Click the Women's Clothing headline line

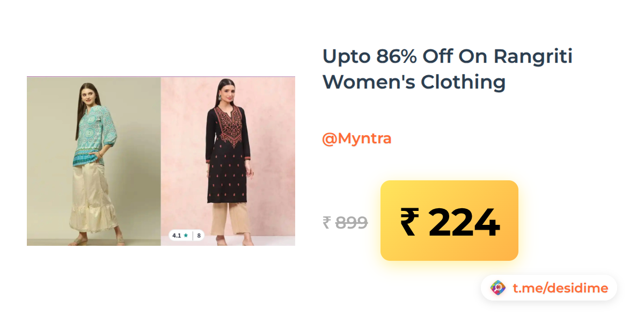click(414, 82)
